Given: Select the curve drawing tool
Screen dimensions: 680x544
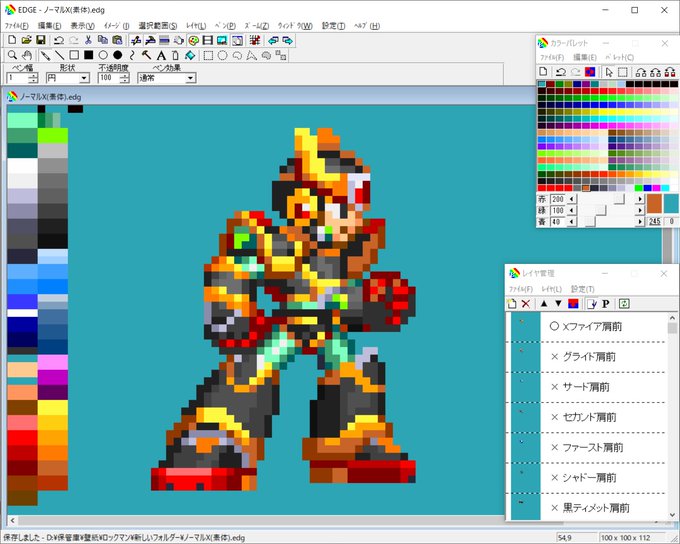Looking at the screenshot, I should (x=132, y=55).
